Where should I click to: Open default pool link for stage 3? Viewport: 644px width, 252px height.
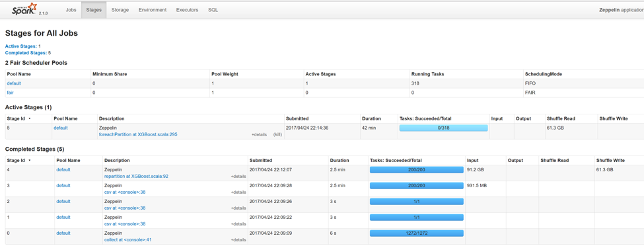63,185
